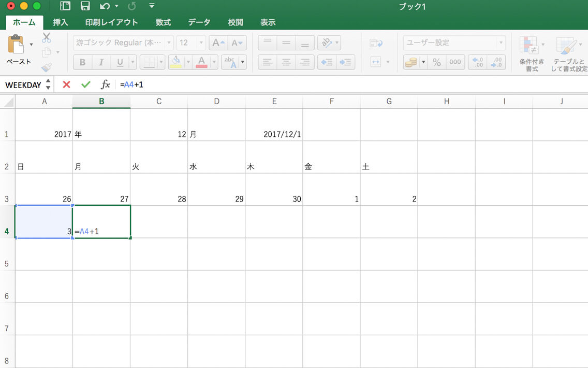Select the yellow fill color swatch
The image size is (588, 368).
175,65
